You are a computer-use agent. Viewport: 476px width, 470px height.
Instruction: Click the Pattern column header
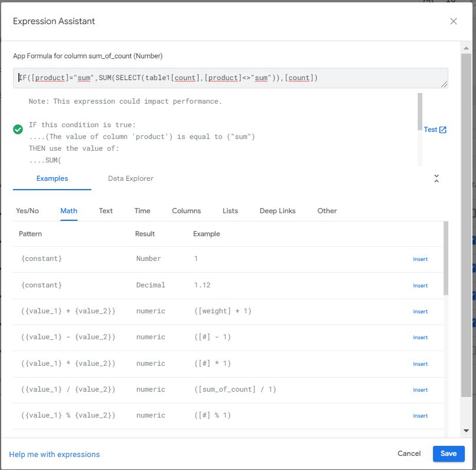point(31,234)
